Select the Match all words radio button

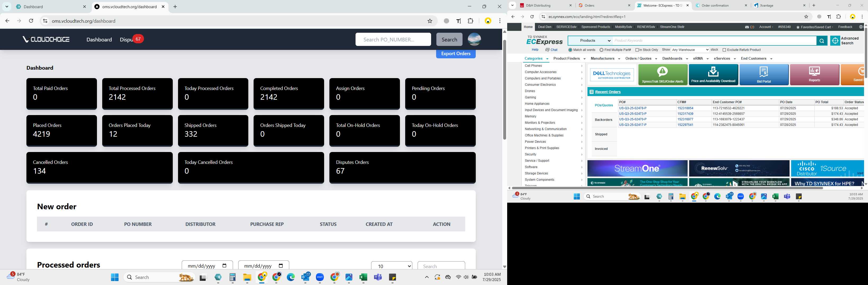pos(570,50)
